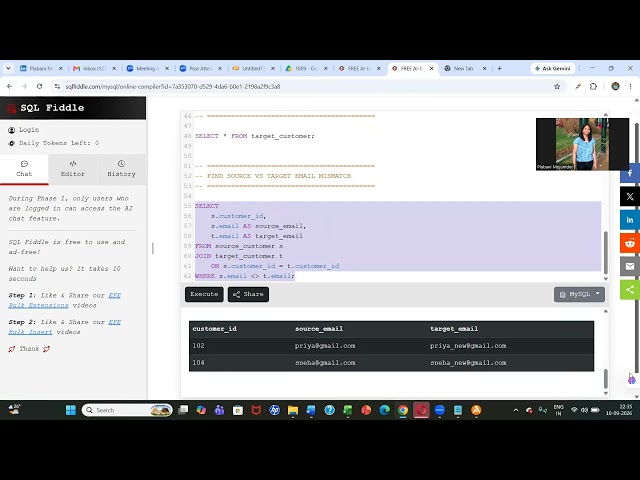Screen dimensions: 640x480
Task: Click the Login user icon
Action: [11, 130]
